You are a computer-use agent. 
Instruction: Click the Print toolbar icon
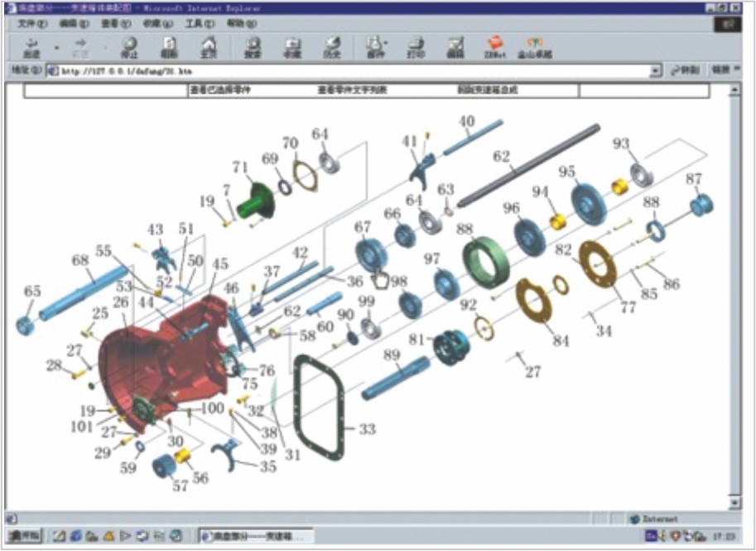coord(416,47)
